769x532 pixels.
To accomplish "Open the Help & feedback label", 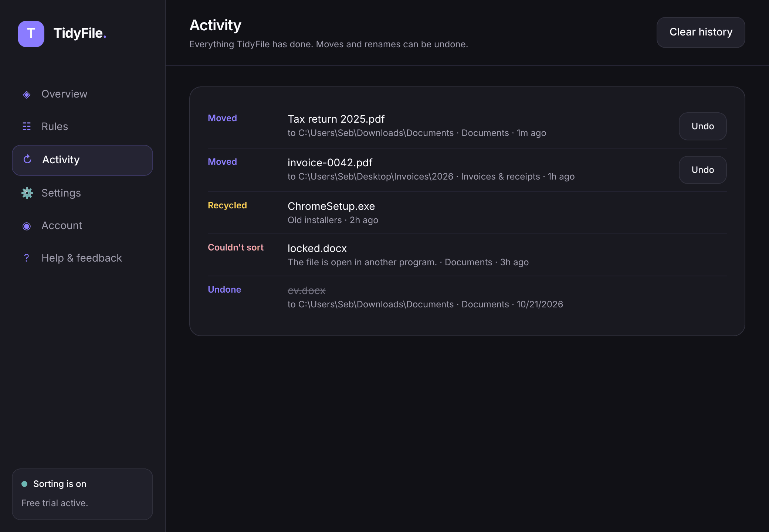I will pyautogui.click(x=82, y=258).
